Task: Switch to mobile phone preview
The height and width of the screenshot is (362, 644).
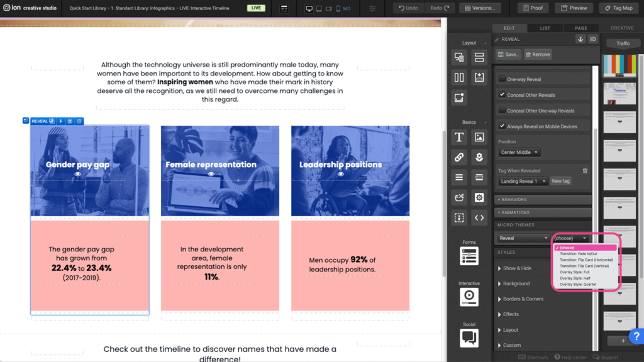Action: (x=338, y=8)
